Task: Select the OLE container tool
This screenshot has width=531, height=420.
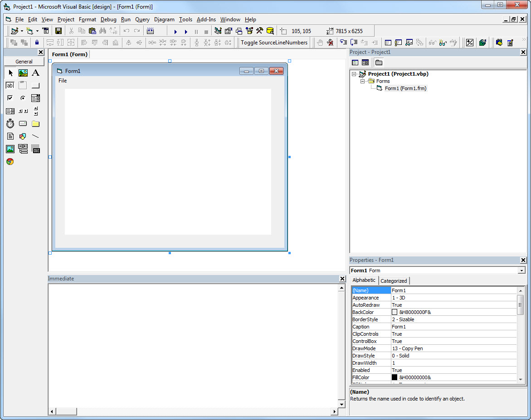Action: tap(35, 149)
